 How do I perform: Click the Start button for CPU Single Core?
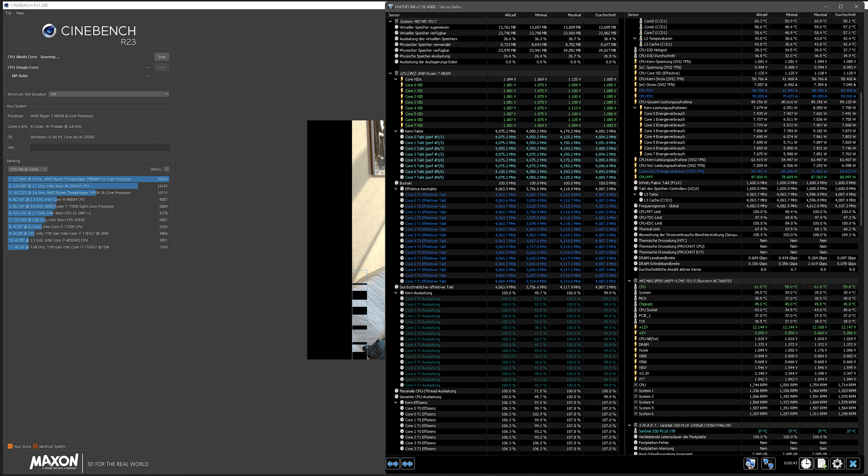162,67
